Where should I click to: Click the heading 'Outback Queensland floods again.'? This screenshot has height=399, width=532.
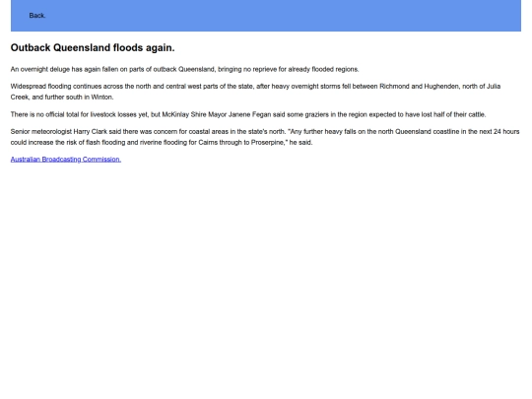click(x=93, y=48)
